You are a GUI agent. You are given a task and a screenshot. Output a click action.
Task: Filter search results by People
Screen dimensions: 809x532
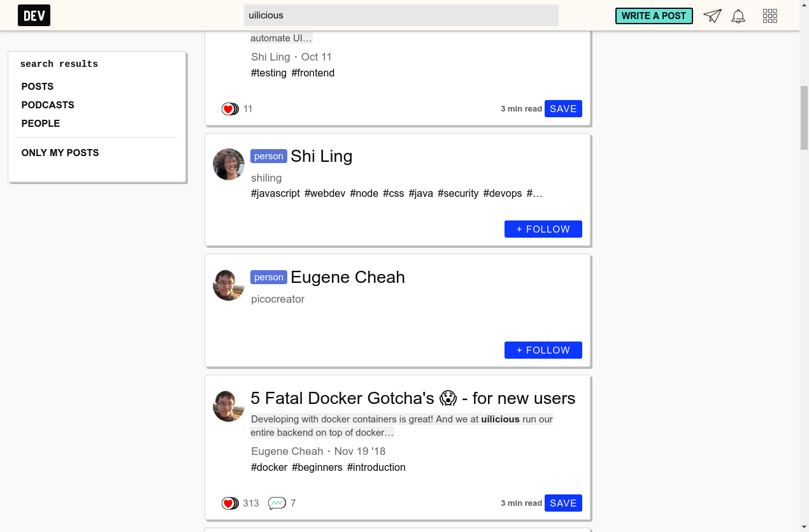pos(41,124)
